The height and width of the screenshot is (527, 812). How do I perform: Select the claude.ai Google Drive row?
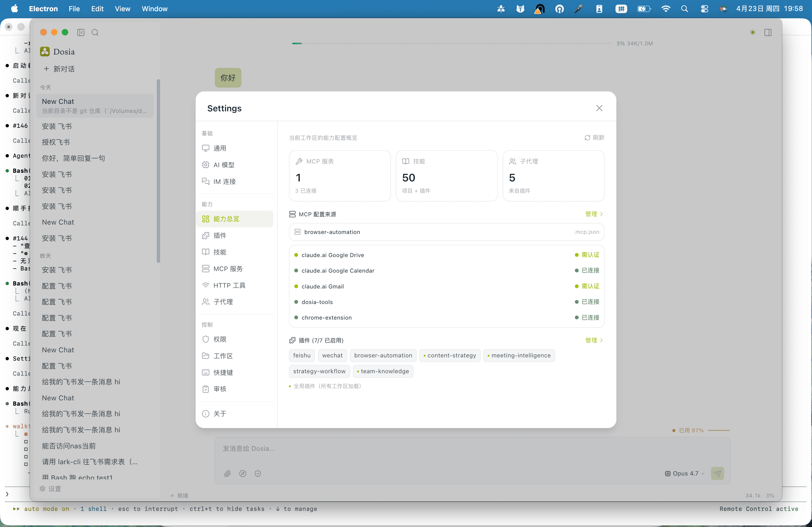click(447, 255)
